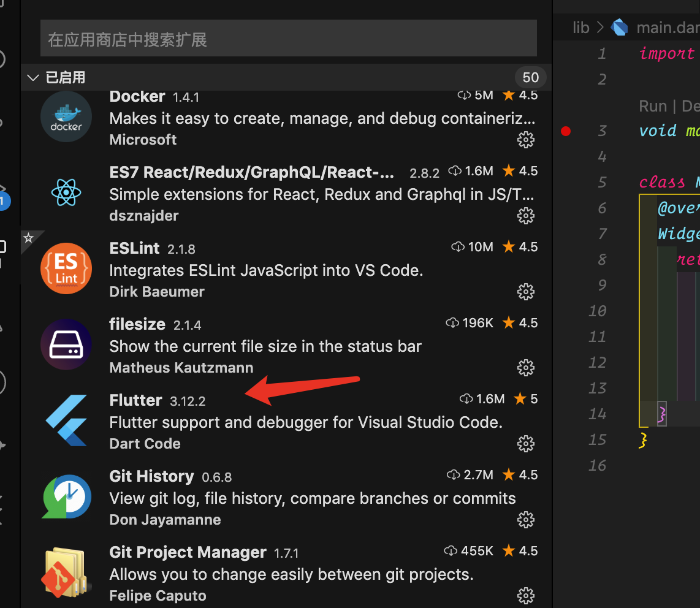Click the lib breadcrumb segment

pos(581,28)
